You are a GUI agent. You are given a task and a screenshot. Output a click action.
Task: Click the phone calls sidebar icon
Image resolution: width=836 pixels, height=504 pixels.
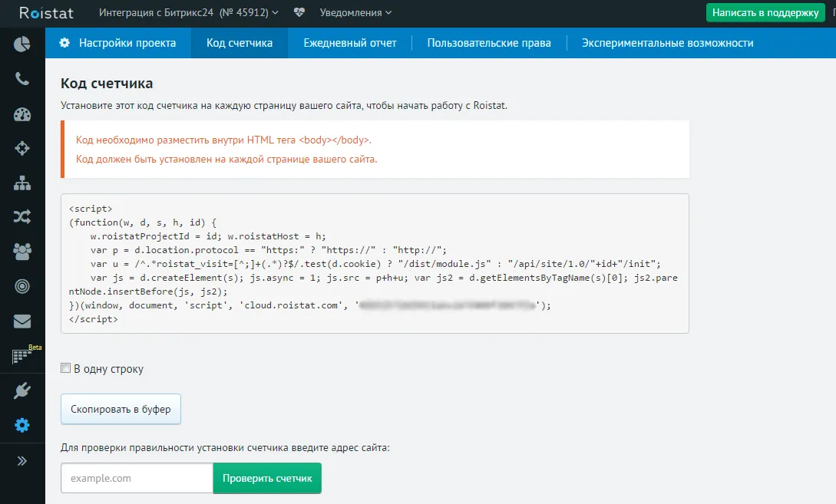pyautogui.click(x=22, y=79)
